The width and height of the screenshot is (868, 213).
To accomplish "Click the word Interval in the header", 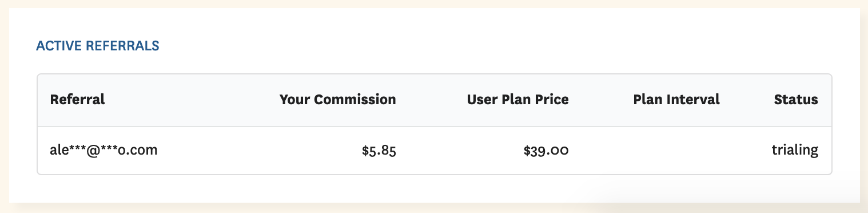I will [695, 100].
